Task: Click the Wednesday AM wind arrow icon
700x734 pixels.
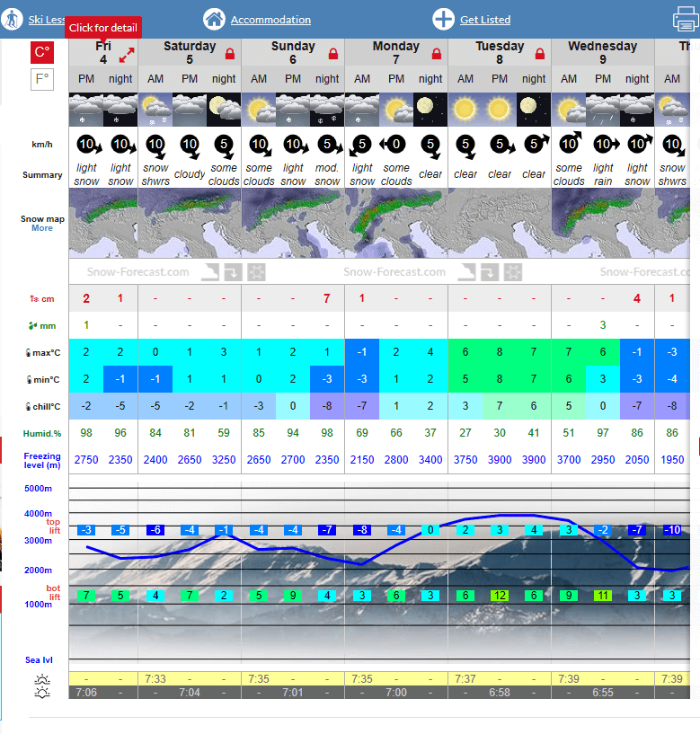Action: [x=569, y=144]
